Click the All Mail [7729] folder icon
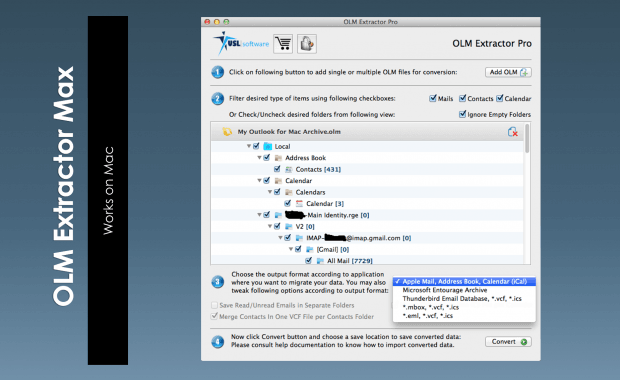Screen dimensions: 620x380 (x=320, y=261)
